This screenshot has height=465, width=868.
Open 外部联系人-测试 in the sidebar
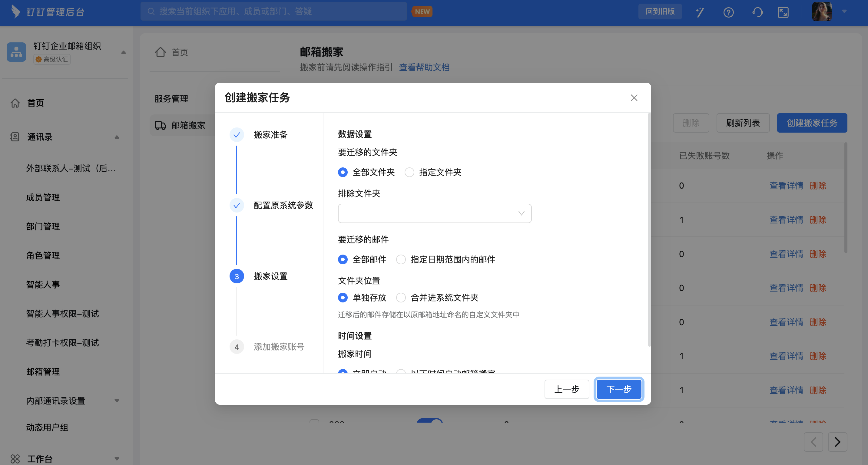71,168
